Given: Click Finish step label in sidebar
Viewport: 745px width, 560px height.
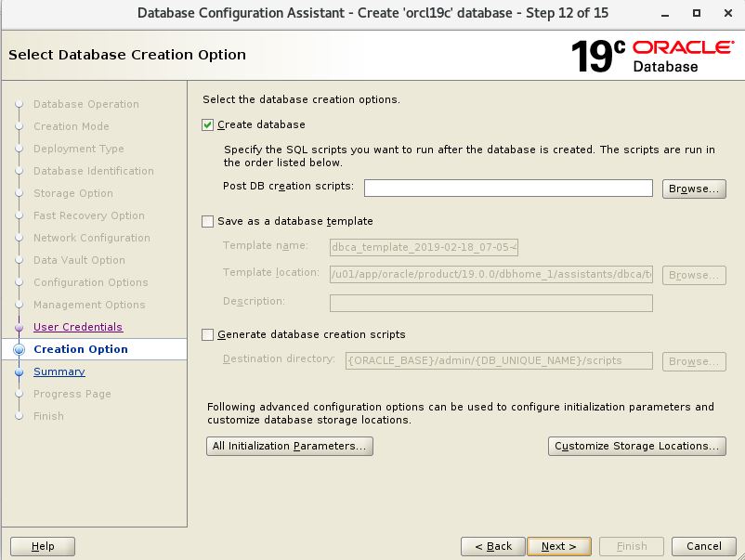Looking at the screenshot, I should (x=48, y=416).
